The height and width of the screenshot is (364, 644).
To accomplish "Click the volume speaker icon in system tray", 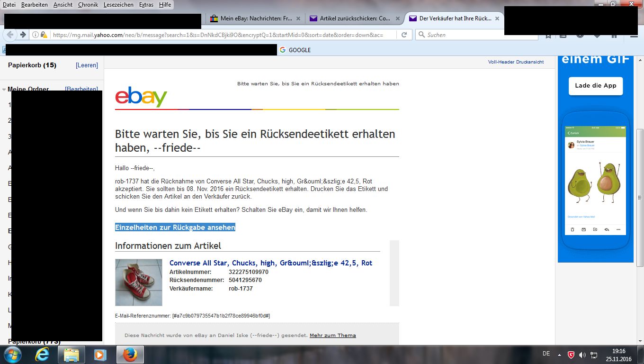I will pyautogui.click(x=582, y=355).
